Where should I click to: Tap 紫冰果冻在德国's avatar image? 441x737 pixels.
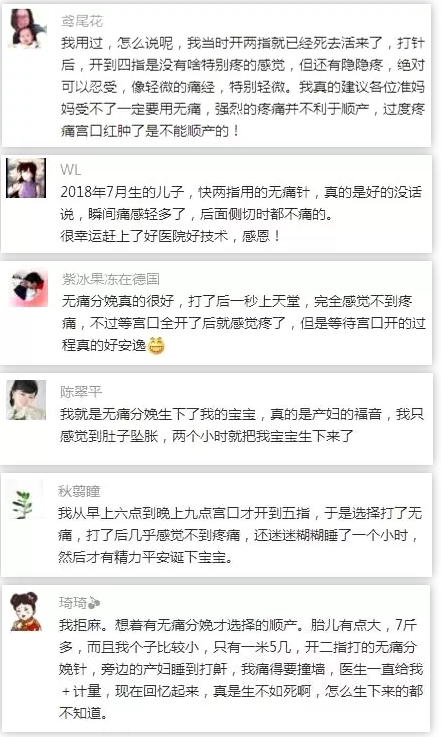point(29,288)
